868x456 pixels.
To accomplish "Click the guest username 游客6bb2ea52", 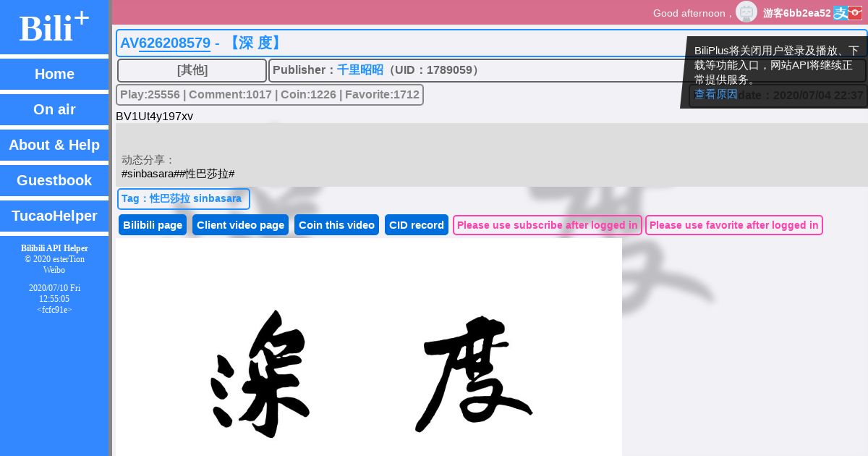I will point(797,13).
